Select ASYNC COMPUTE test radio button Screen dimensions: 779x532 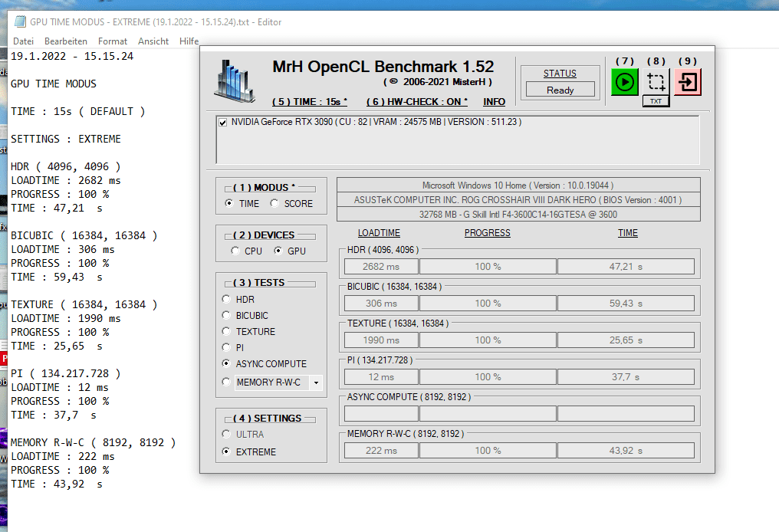click(226, 363)
